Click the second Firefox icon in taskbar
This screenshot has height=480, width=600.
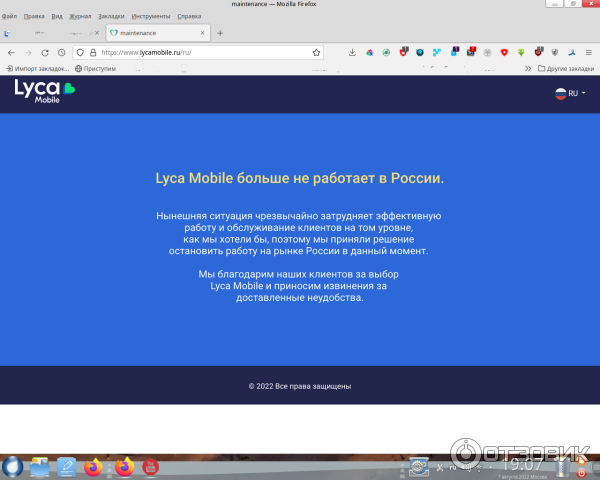click(125, 467)
